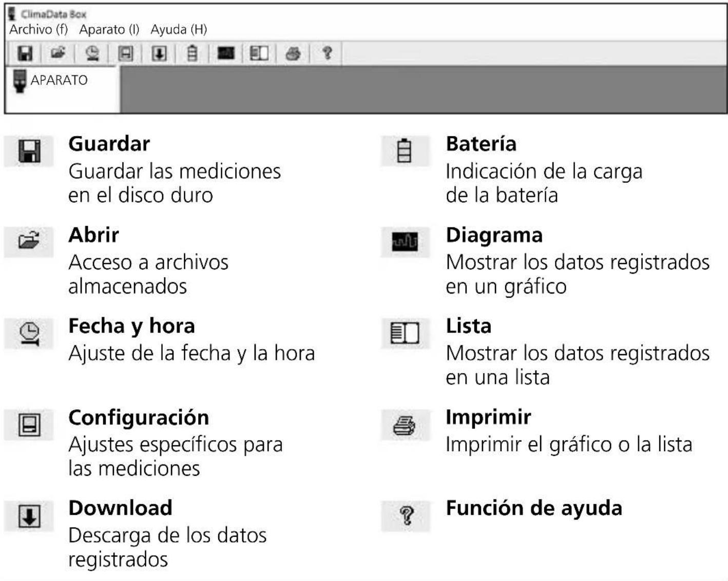Open Configuration from the toolbar icon
The image size is (728, 581).
(125, 53)
